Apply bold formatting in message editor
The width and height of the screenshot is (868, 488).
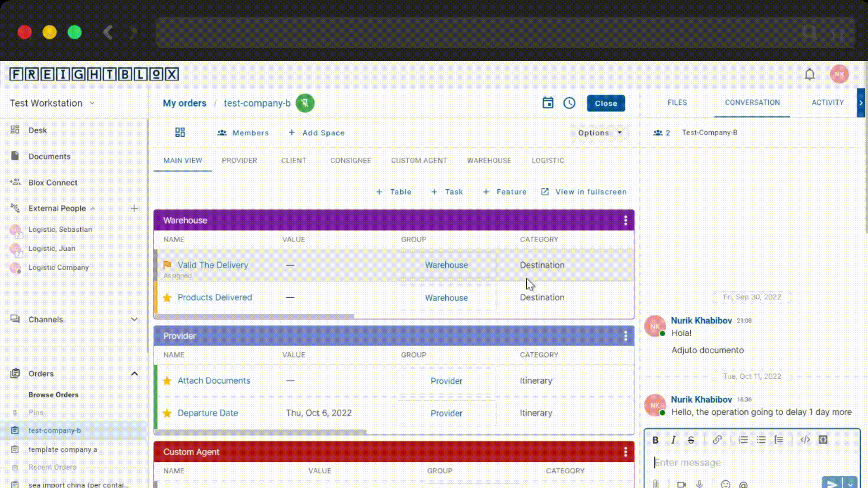[655, 440]
